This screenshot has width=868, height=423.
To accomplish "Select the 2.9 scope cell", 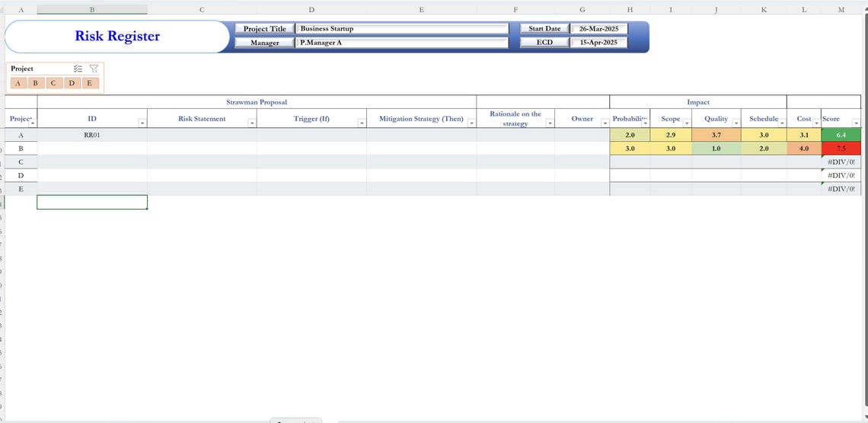I will (670, 135).
